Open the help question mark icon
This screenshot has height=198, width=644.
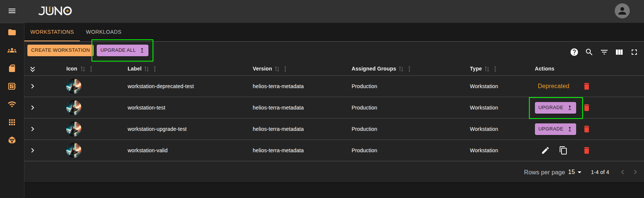574,52
